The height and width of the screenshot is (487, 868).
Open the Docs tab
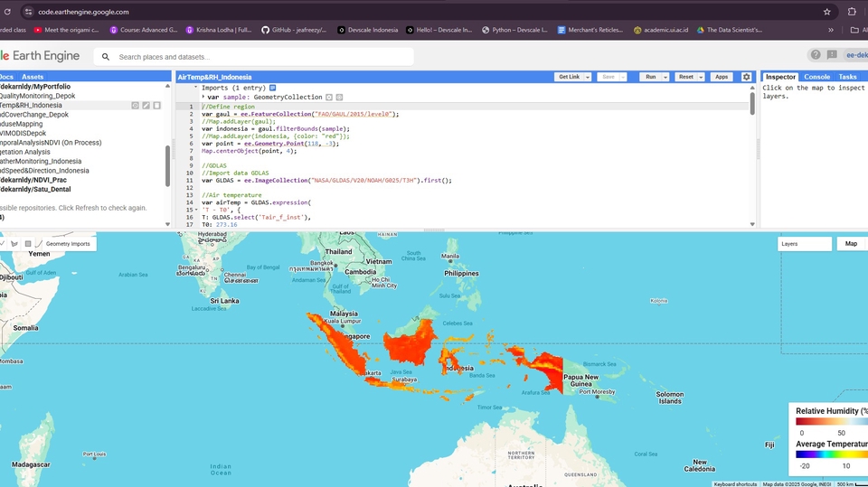click(x=6, y=77)
